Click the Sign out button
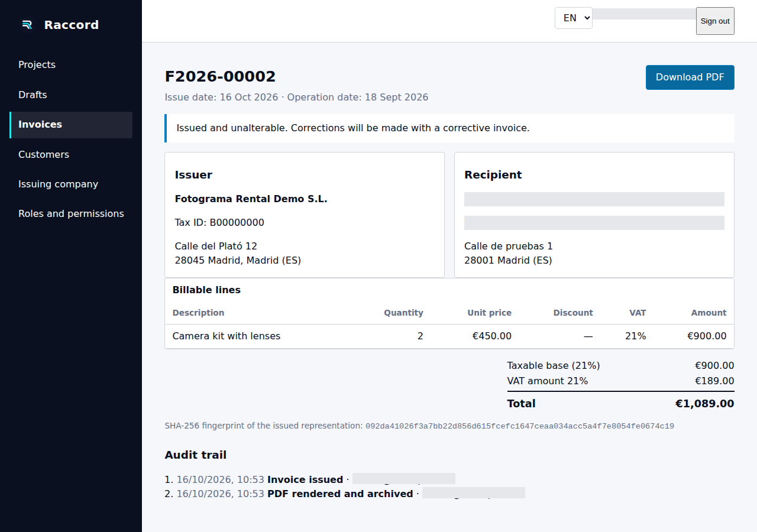This screenshot has width=757, height=532. click(715, 21)
